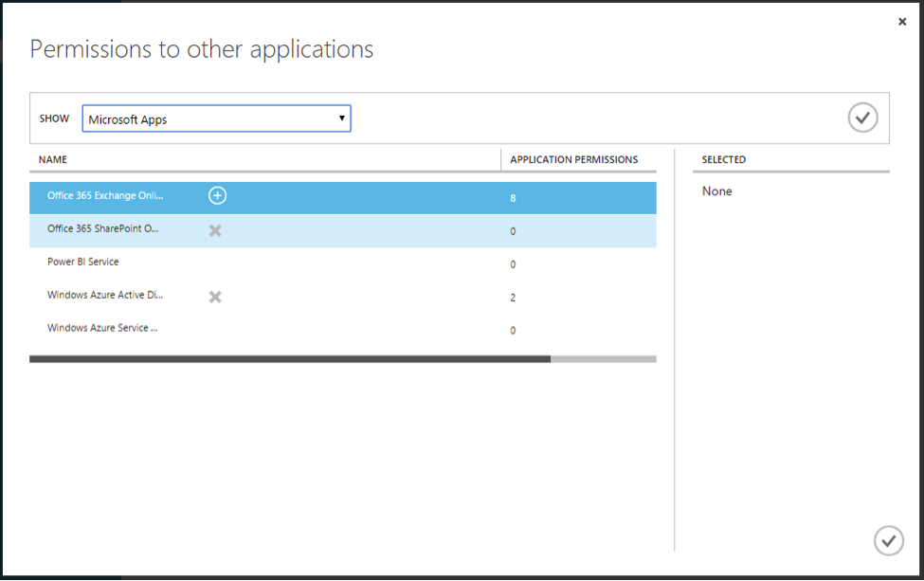
Task: Click the X icon beside Windows Azure Active Di...
Action: pos(215,296)
